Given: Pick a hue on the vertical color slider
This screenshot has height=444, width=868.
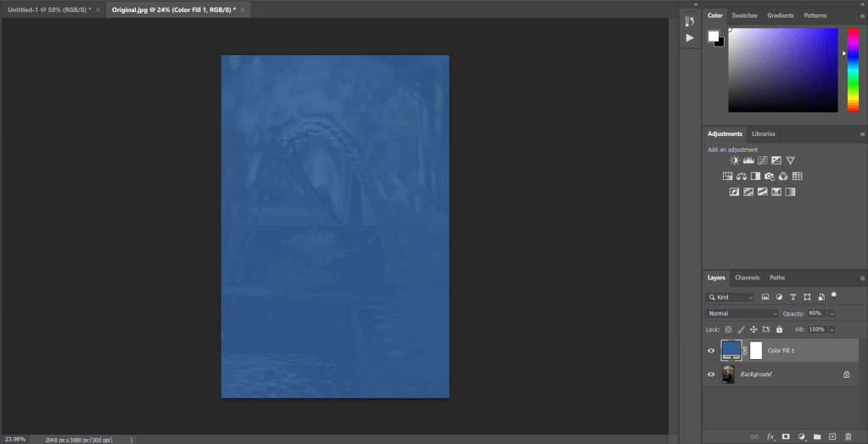Looking at the screenshot, I should point(853,70).
